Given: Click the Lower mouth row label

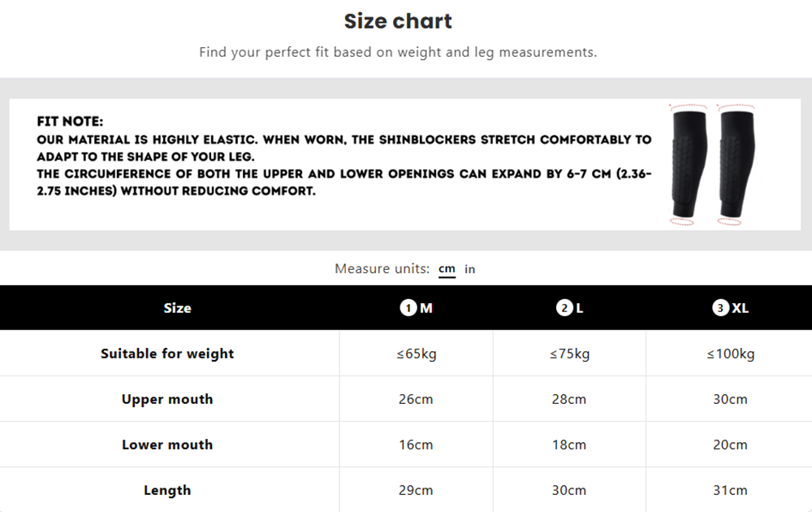Looking at the screenshot, I should coord(167,445).
